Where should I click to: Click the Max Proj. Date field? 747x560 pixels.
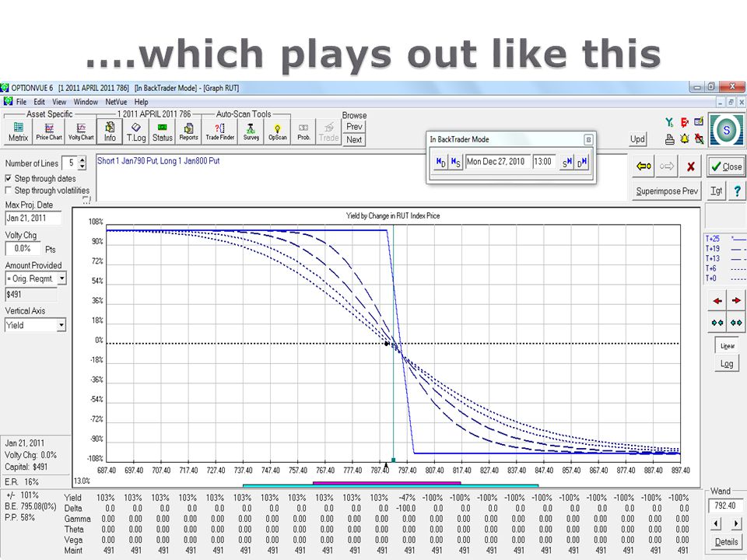33,218
